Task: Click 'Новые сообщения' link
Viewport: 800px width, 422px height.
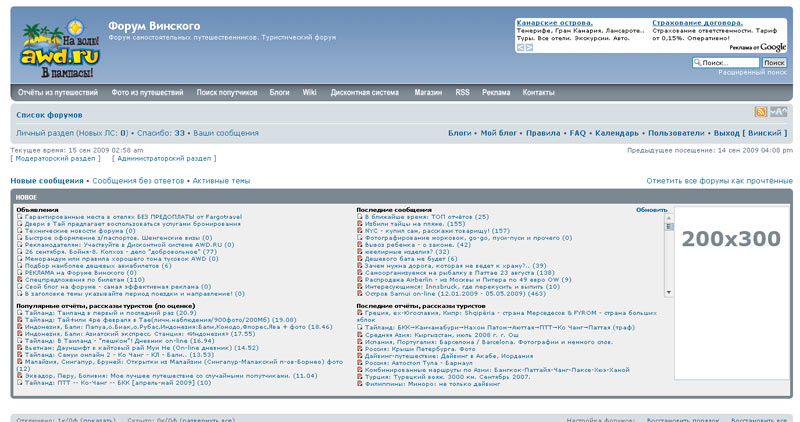Action: tap(47, 181)
